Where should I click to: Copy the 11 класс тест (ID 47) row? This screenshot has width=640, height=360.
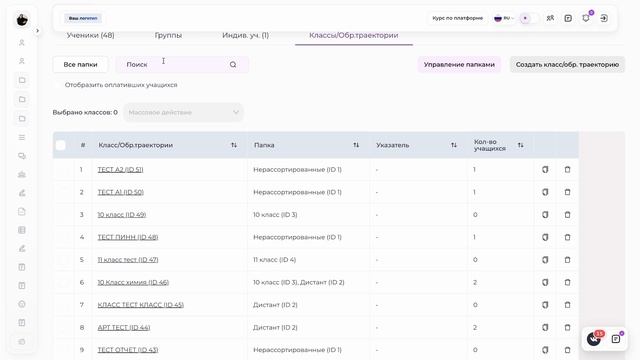click(545, 260)
